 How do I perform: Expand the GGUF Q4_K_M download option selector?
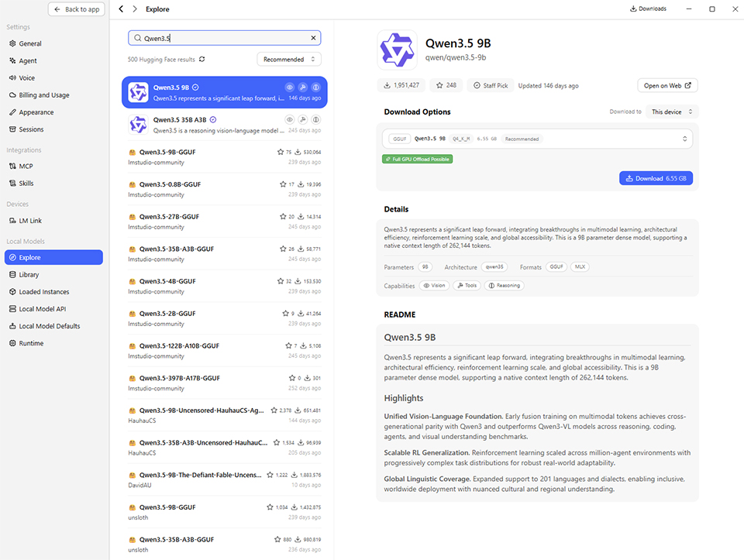[537, 139]
